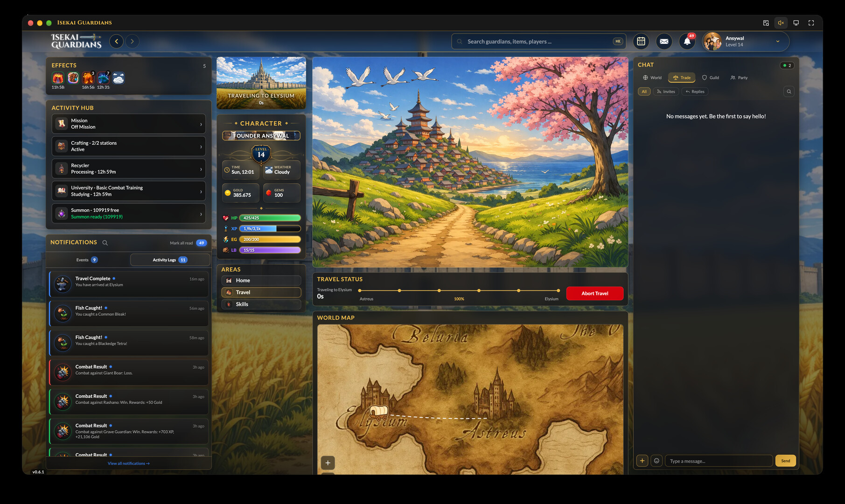Add attachment with chat plus button
This screenshot has height=504, width=845.
(642, 461)
